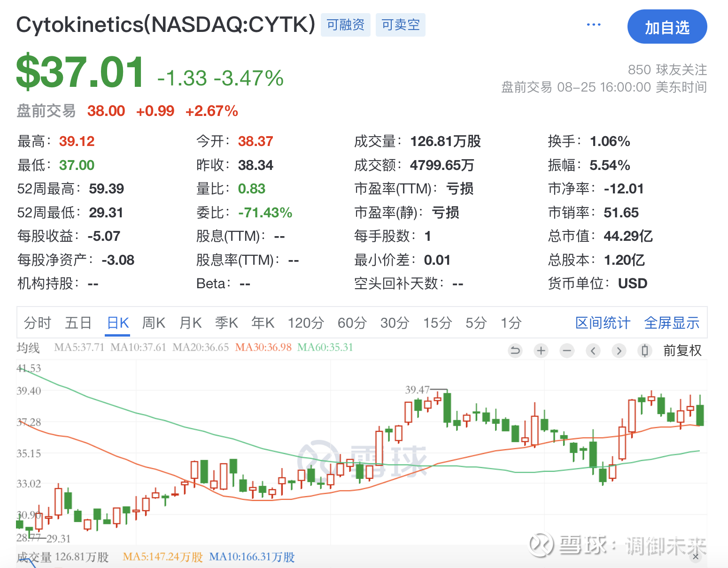Select the 5分 interval tab

tap(476, 323)
